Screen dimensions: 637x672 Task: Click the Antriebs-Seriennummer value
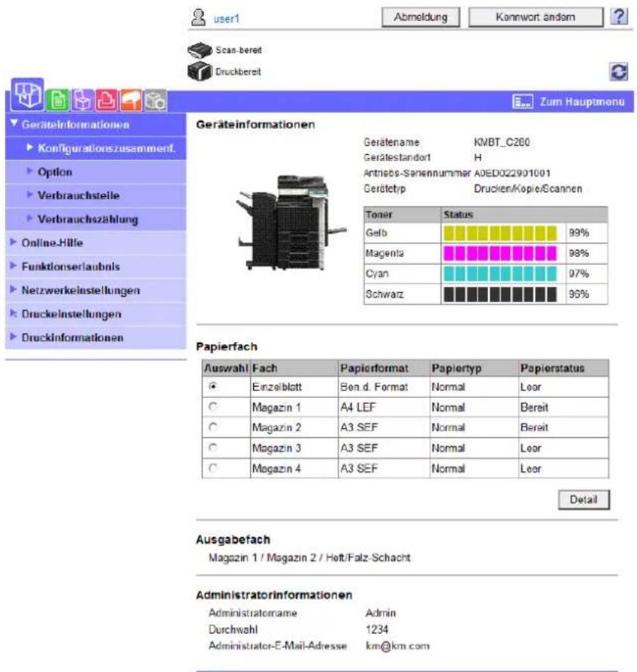pos(512,173)
